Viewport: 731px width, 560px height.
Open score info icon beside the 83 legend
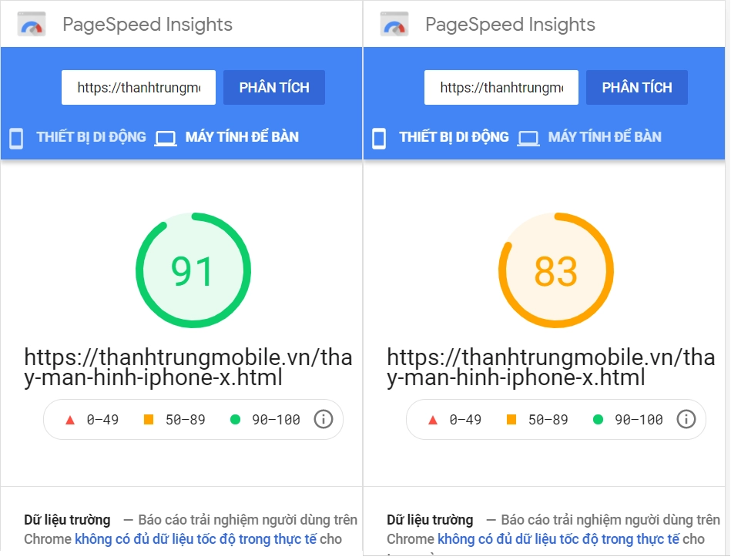(x=686, y=419)
